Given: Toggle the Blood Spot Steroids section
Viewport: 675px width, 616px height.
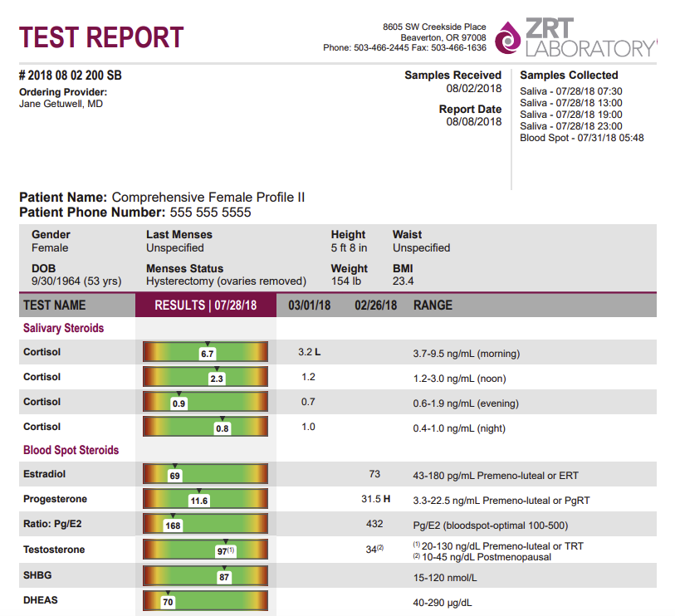Looking at the screenshot, I should pyautogui.click(x=71, y=450).
